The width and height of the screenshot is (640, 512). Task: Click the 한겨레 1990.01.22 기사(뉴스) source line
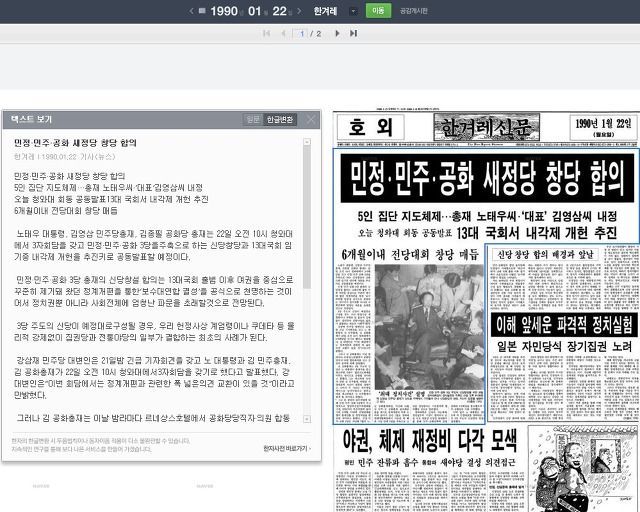click(x=64, y=157)
